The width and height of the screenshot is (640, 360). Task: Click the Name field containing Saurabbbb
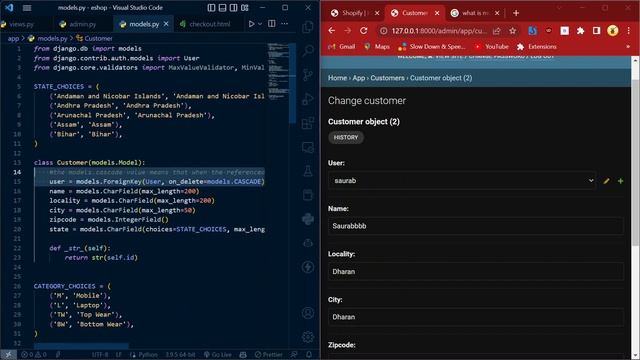476,226
